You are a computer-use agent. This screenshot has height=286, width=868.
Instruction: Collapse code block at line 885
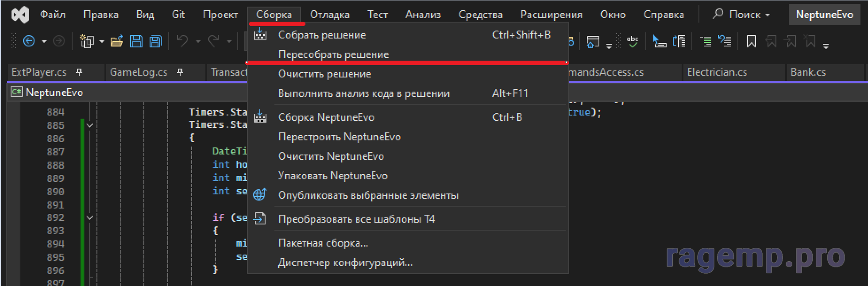point(90,126)
